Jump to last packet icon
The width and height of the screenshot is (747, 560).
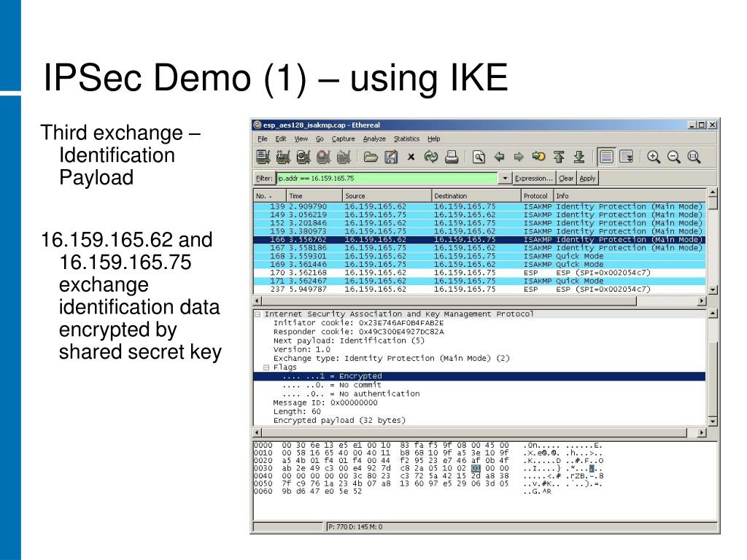click(x=578, y=157)
